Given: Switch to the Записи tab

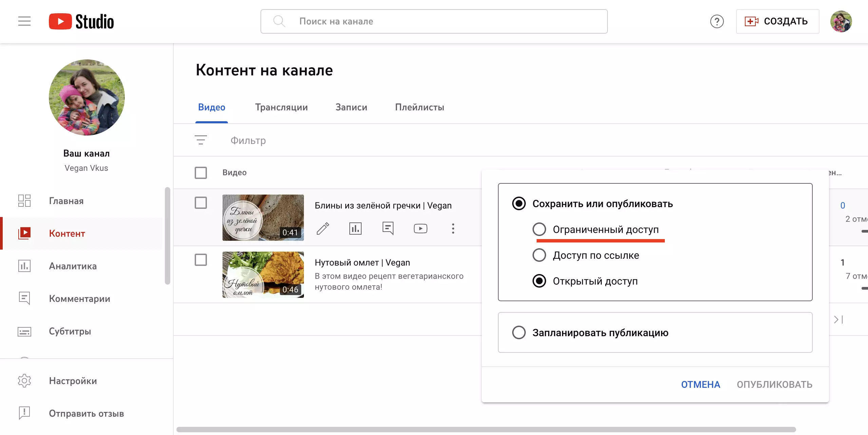Looking at the screenshot, I should (351, 107).
